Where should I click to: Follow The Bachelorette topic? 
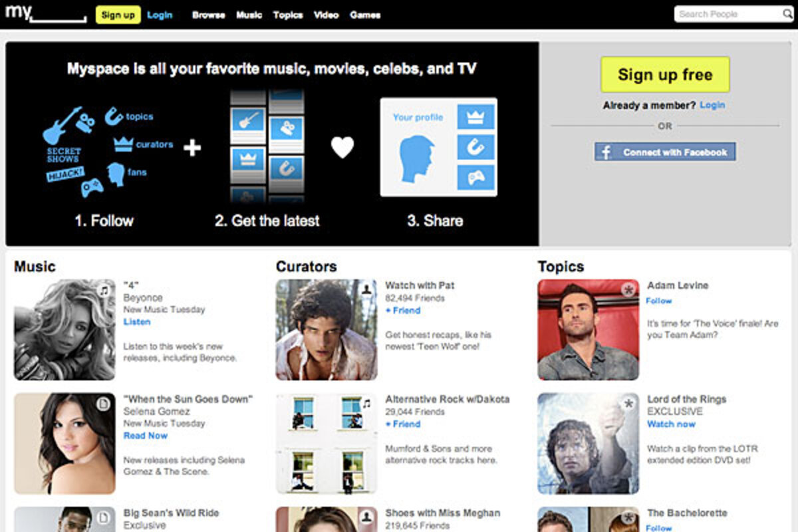[x=659, y=528]
